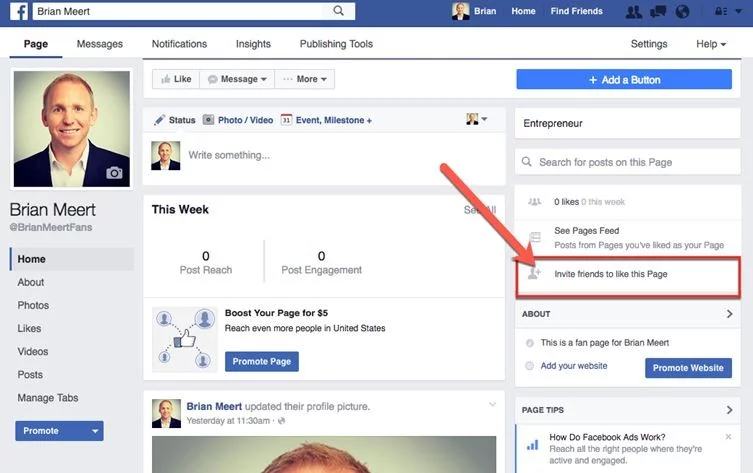
Task: Select Videos in left sidebar
Action: (x=33, y=352)
